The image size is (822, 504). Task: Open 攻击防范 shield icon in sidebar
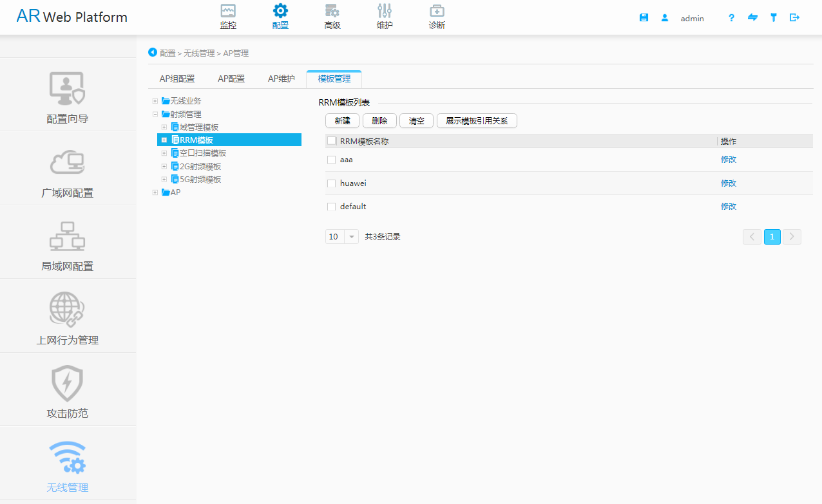(68, 384)
